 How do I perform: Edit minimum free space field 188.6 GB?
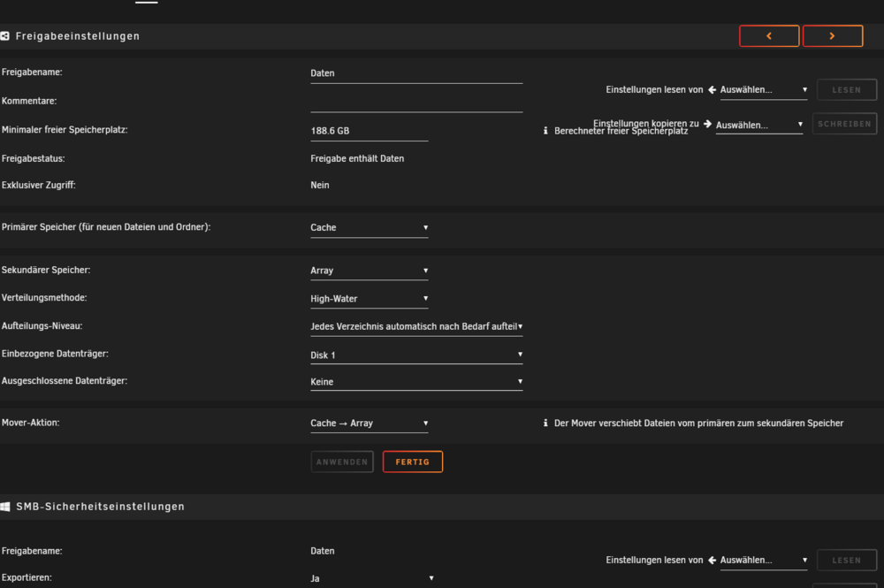point(370,131)
